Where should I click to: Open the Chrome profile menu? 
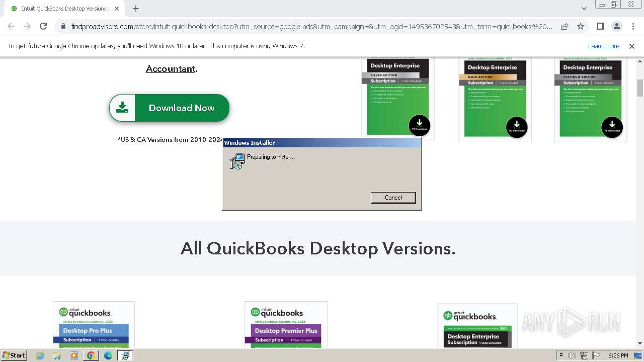[x=616, y=26]
